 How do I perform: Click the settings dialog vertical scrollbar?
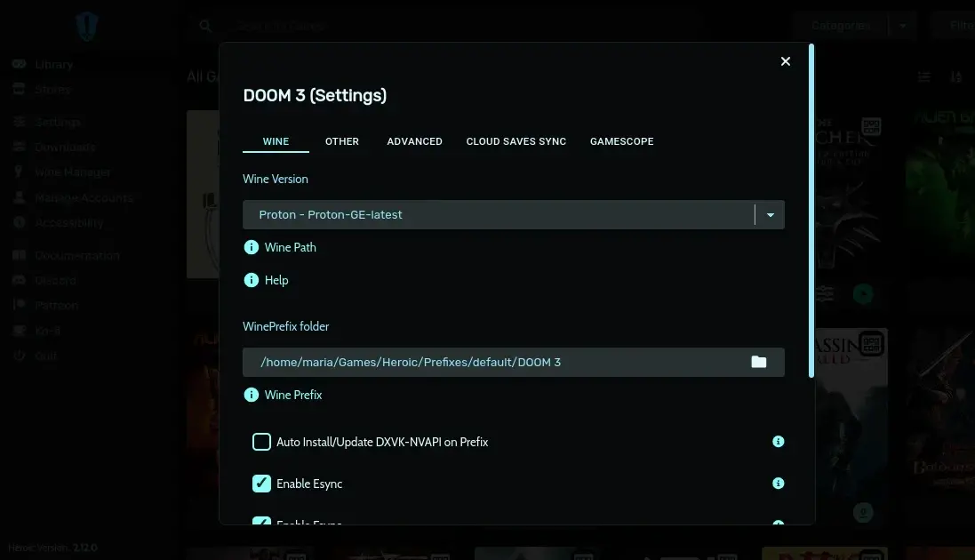811,211
